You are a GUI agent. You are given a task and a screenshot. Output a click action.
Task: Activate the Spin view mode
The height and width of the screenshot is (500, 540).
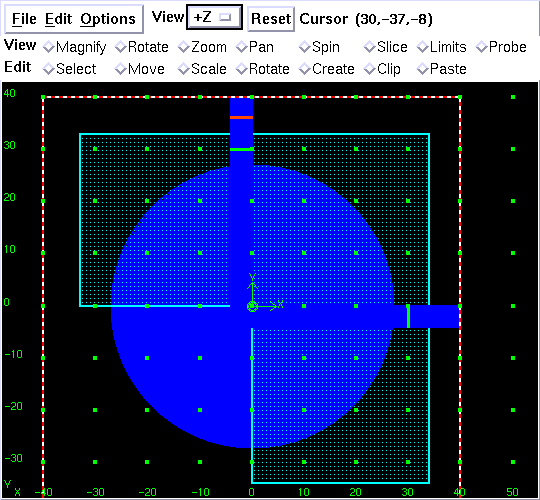pos(319,47)
